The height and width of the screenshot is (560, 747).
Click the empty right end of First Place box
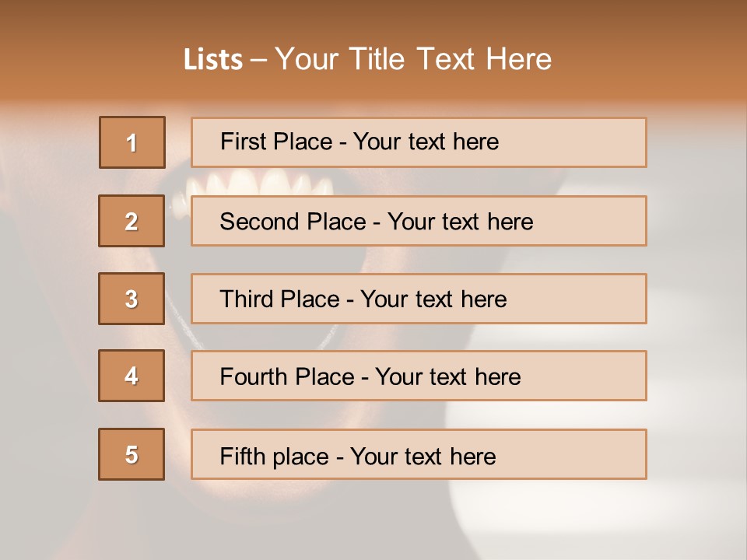(x=591, y=142)
